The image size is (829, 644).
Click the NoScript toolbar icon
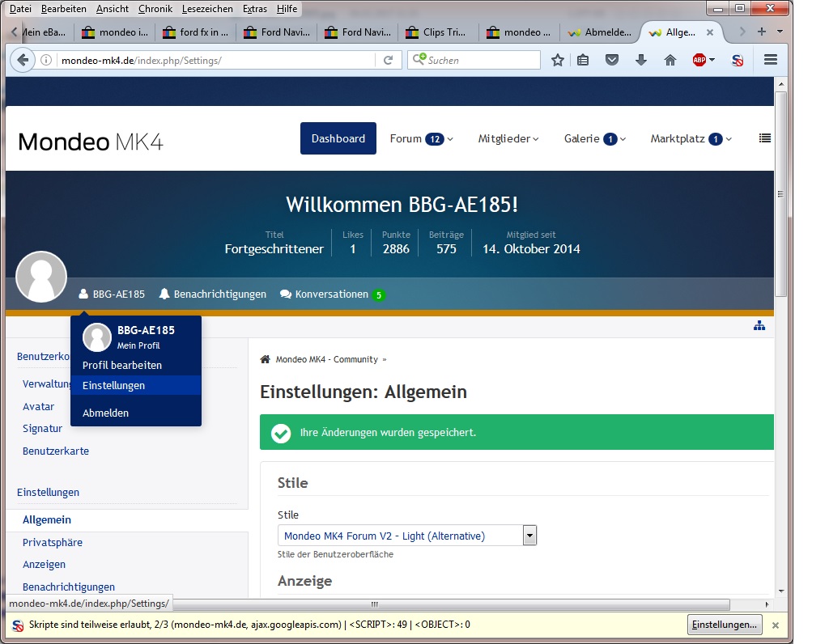737,60
